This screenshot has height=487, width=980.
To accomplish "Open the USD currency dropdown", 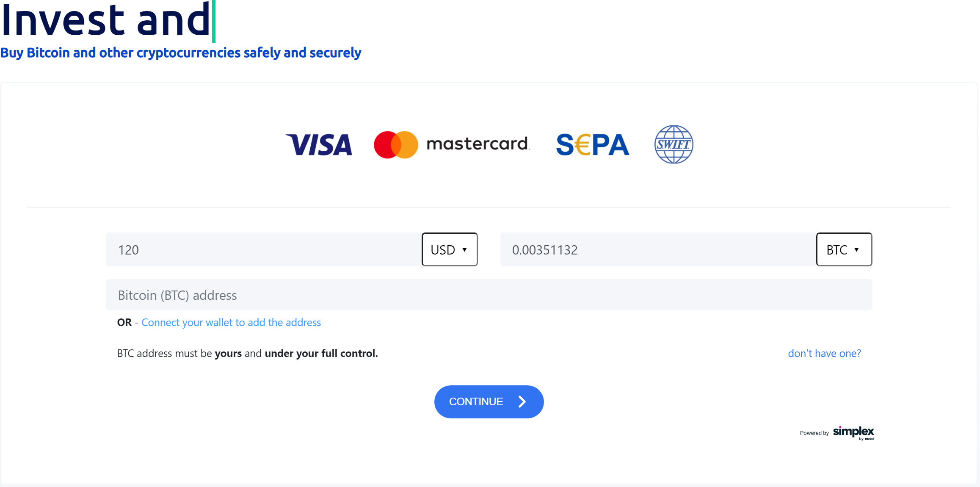I will click(450, 249).
